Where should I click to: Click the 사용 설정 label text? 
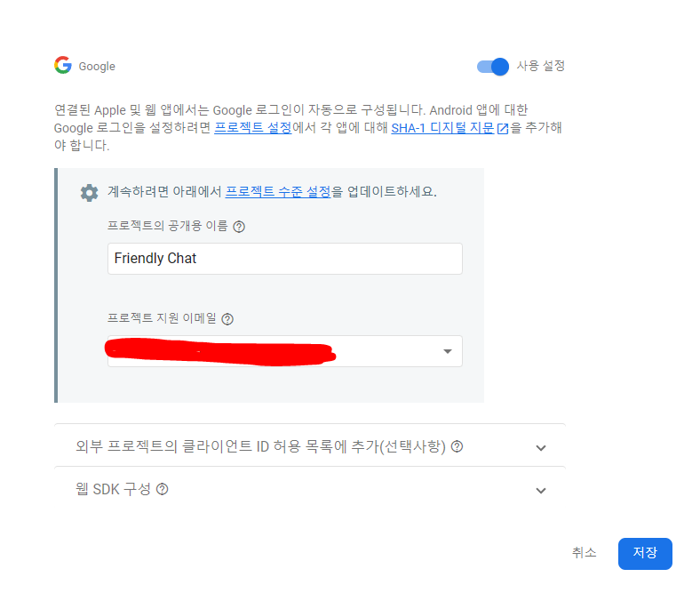(x=541, y=66)
